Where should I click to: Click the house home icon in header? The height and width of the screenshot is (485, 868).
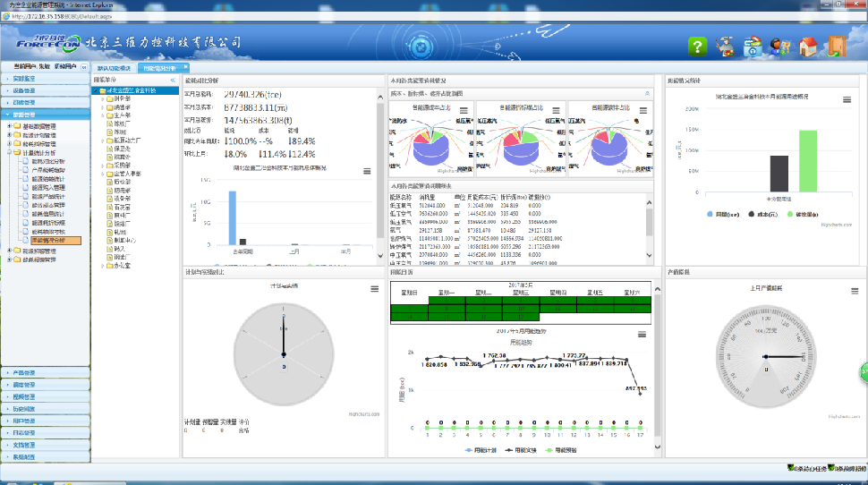(808, 47)
